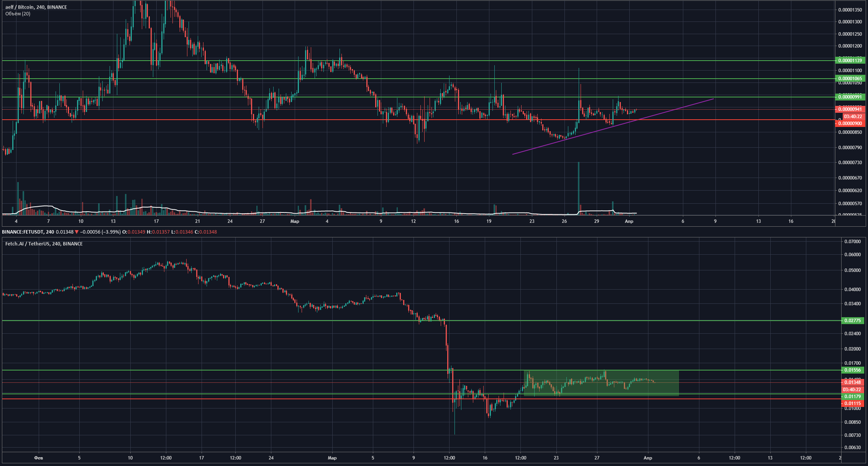The height and width of the screenshot is (466, 868).
Task: Click the 0.01700 price axis value
Action: coord(852,363)
